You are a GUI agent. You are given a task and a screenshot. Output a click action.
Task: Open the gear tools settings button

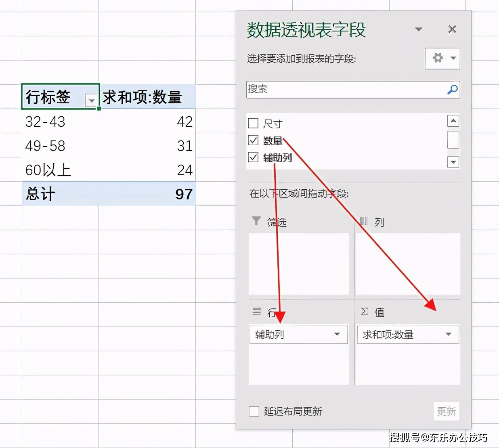click(x=442, y=59)
